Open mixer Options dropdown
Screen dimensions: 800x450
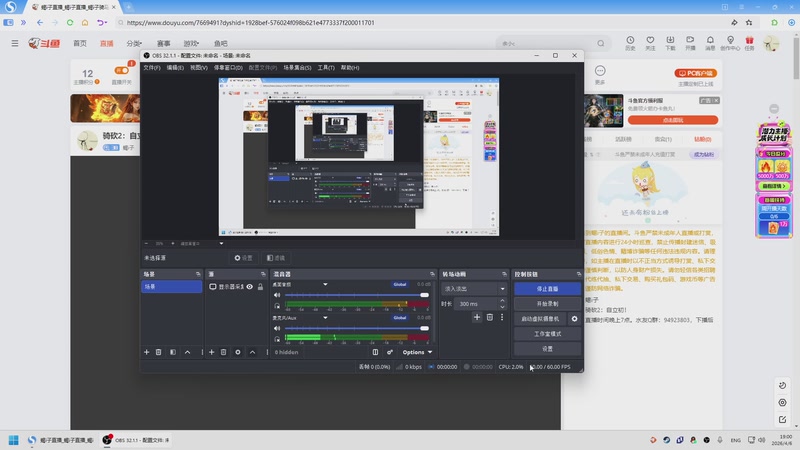(x=417, y=352)
